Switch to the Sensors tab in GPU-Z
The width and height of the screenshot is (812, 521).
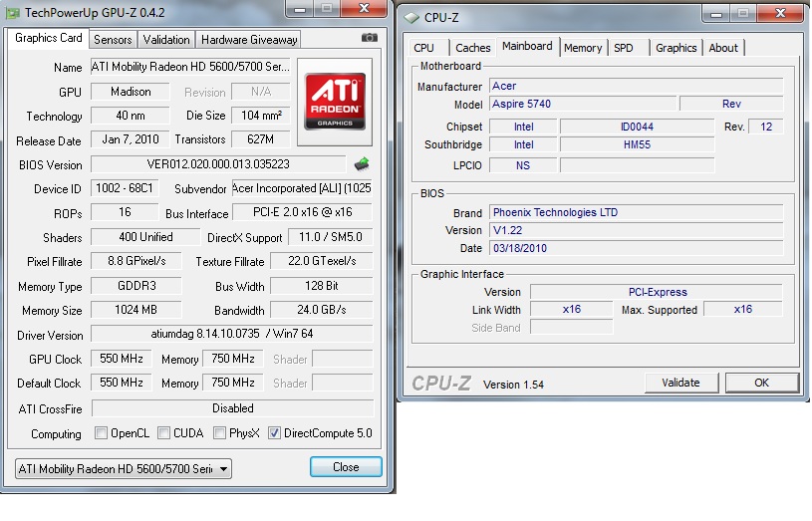point(113,40)
